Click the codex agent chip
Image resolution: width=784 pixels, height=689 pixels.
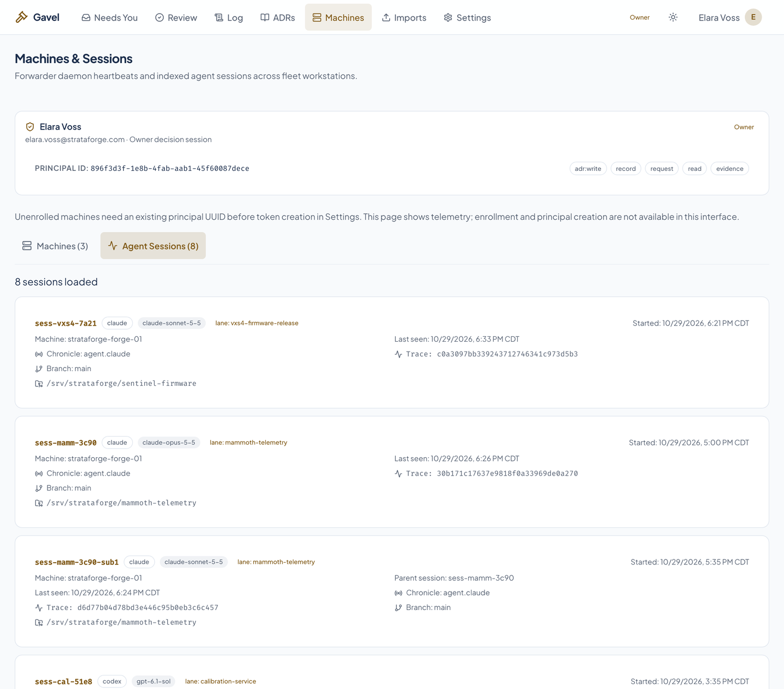point(112,681)
